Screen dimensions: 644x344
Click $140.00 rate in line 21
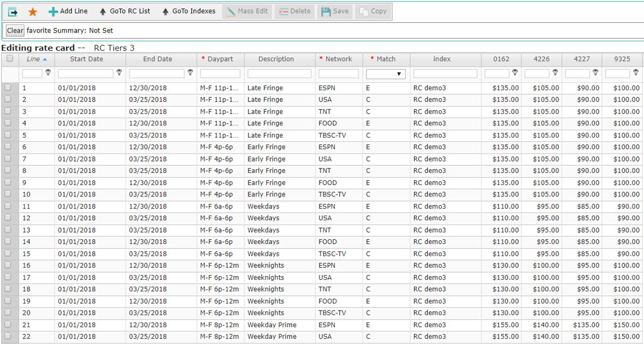[x=546, y=325]
